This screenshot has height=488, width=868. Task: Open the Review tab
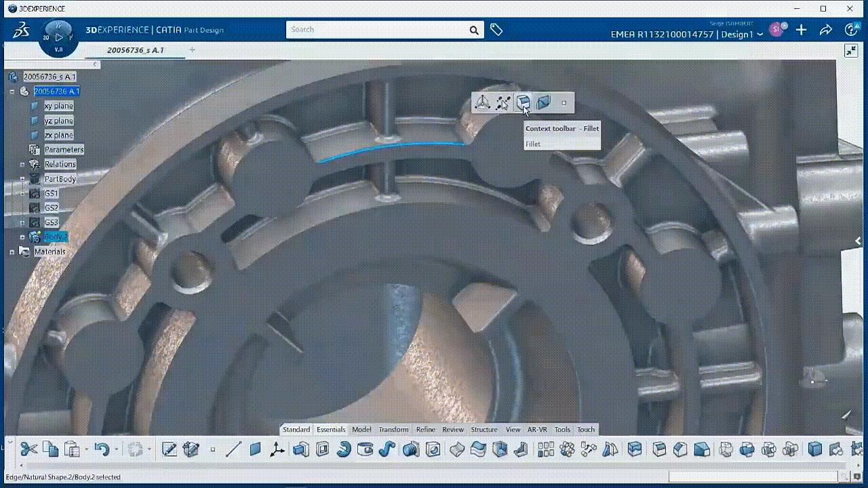(453, 430)
